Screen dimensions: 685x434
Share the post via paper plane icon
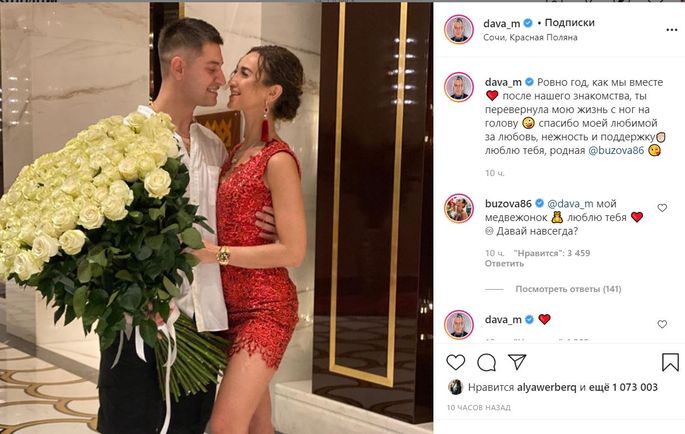[517, 362]
